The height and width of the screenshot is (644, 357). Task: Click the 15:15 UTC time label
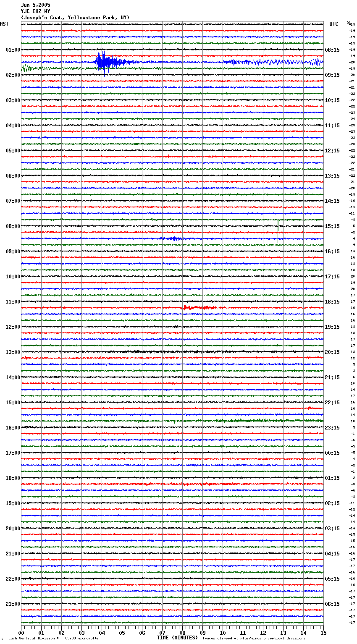332,226
